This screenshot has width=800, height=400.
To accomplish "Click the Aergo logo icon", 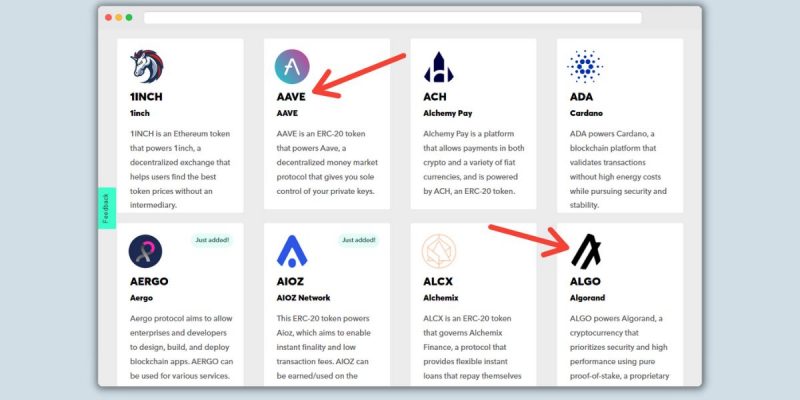I will tap(145, 251).
